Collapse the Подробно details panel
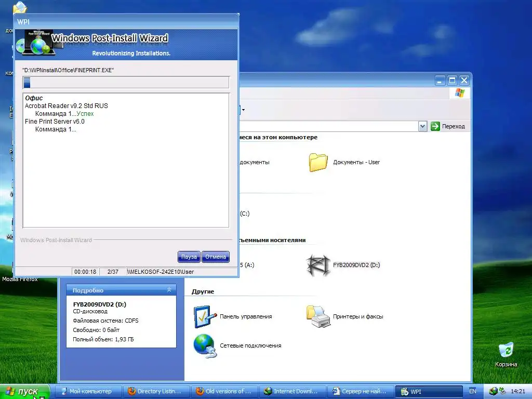This screenshot has width=532, height=399. (169, 290)
